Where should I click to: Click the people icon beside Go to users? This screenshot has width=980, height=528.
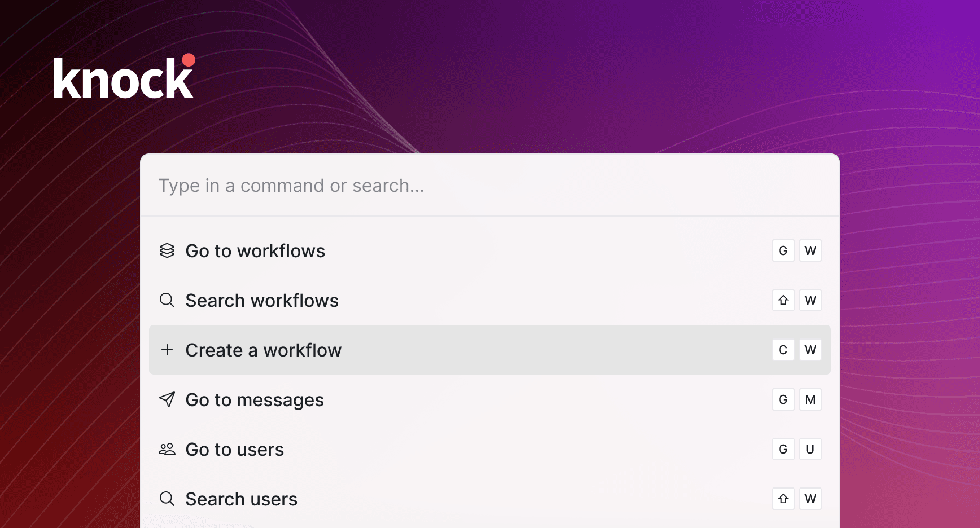click(167, 449)
